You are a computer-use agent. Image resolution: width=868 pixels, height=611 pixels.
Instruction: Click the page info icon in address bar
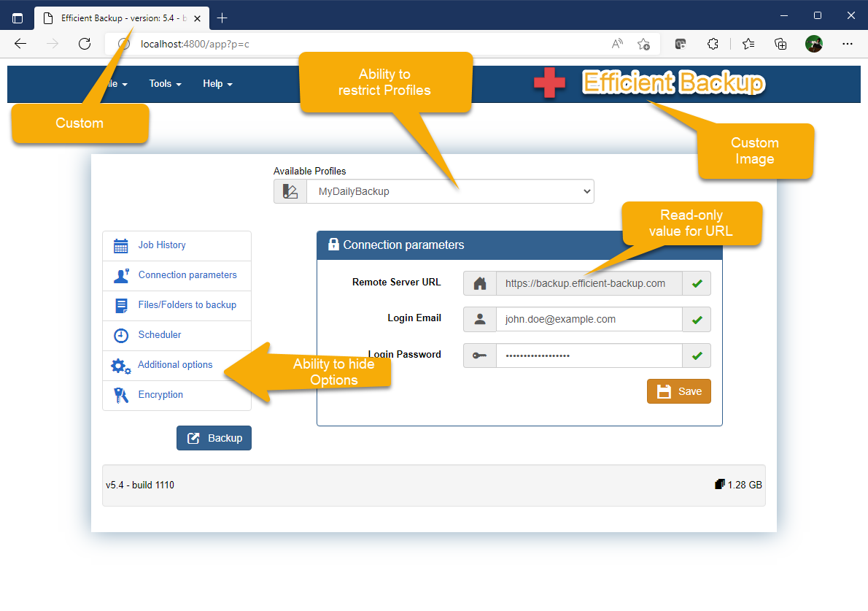123,44
